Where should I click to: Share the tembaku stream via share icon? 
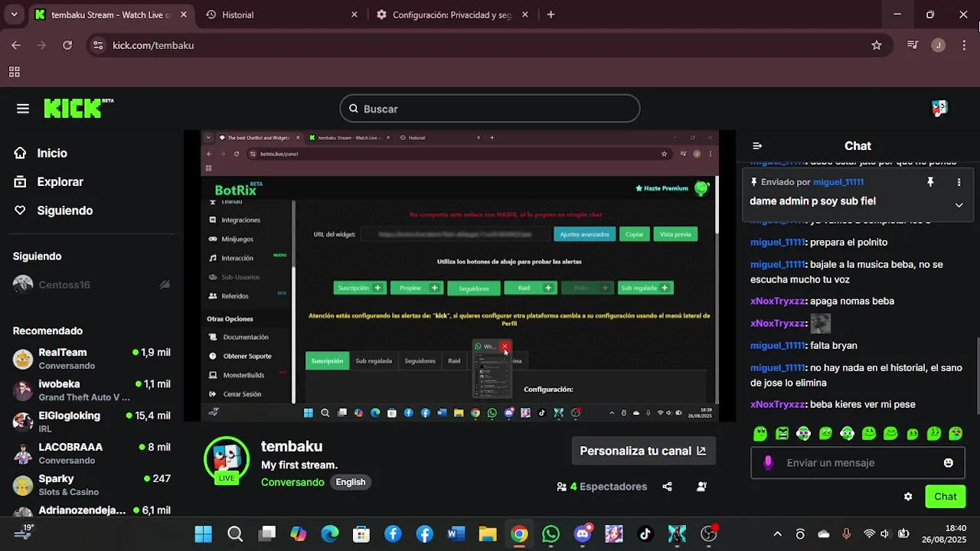click(x=667, y=487)
